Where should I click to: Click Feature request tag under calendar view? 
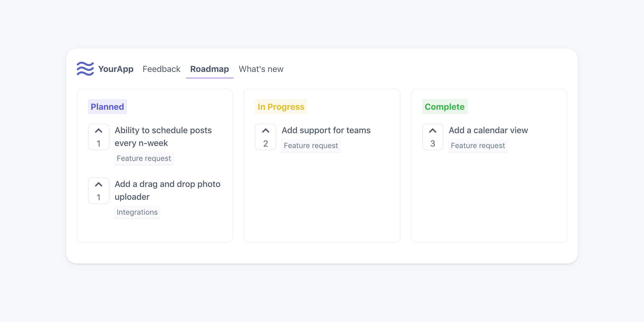point(478,146)
